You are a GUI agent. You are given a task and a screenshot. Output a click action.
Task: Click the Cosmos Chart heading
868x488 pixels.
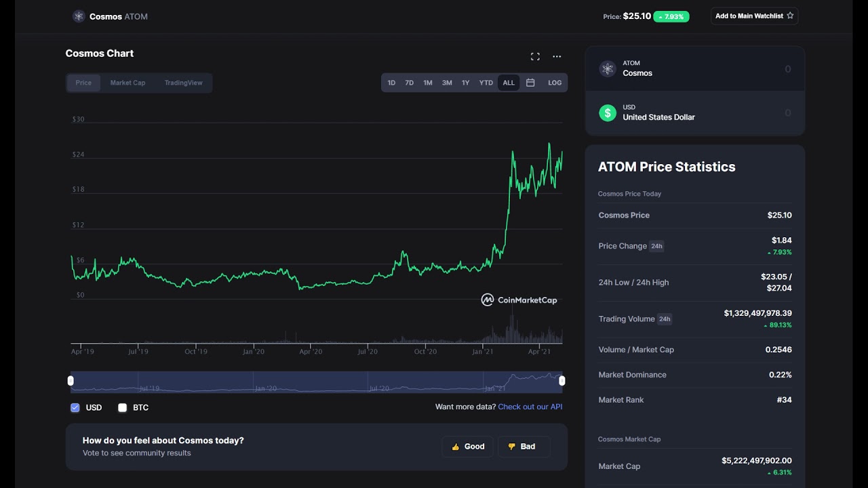[100, 53]
